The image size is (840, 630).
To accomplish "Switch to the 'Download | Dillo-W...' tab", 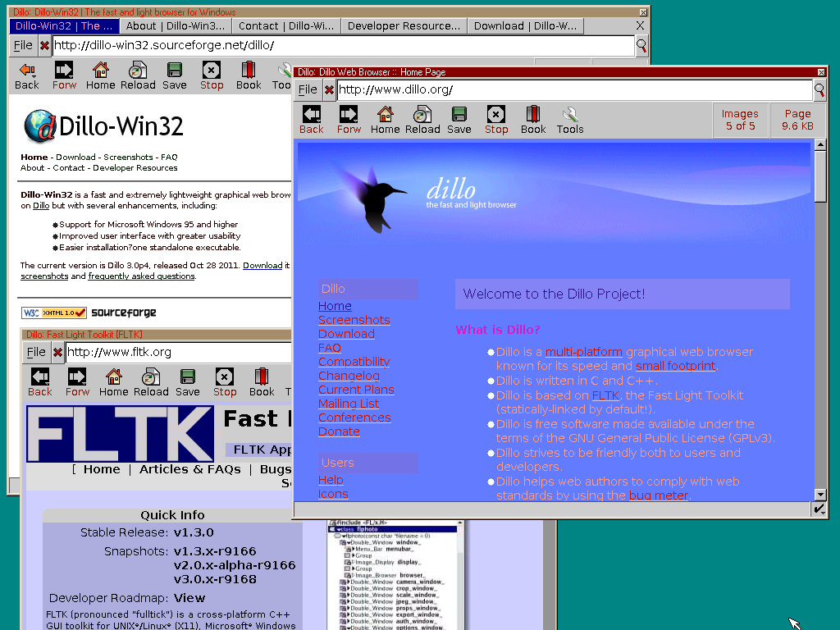I will point(525,25).
